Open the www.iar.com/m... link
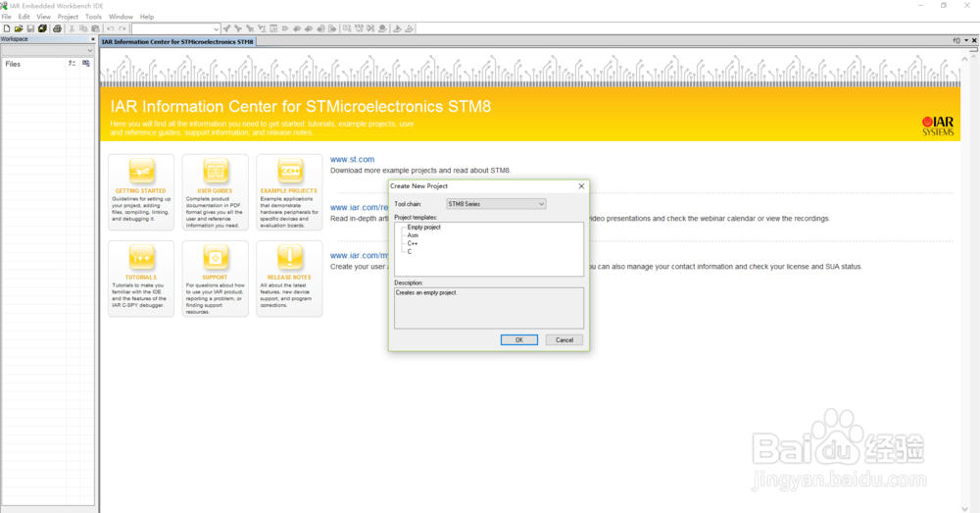 click(x=360, y=255)
